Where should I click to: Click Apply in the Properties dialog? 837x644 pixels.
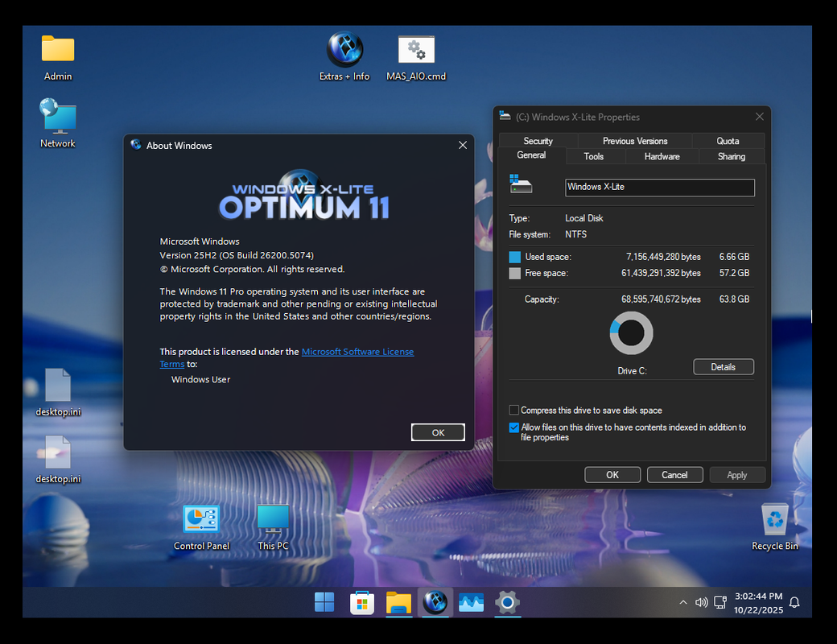click(x=736, y=475)
